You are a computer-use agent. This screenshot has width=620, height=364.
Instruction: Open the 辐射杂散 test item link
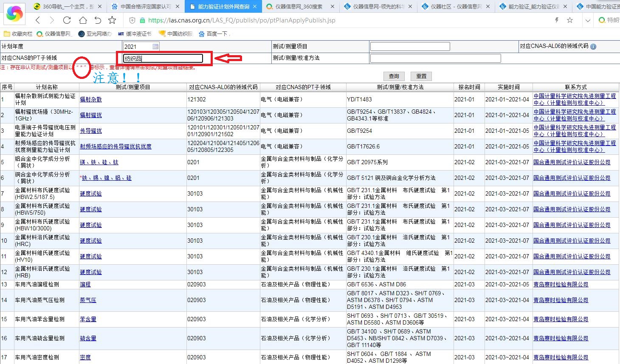point(91,99)
